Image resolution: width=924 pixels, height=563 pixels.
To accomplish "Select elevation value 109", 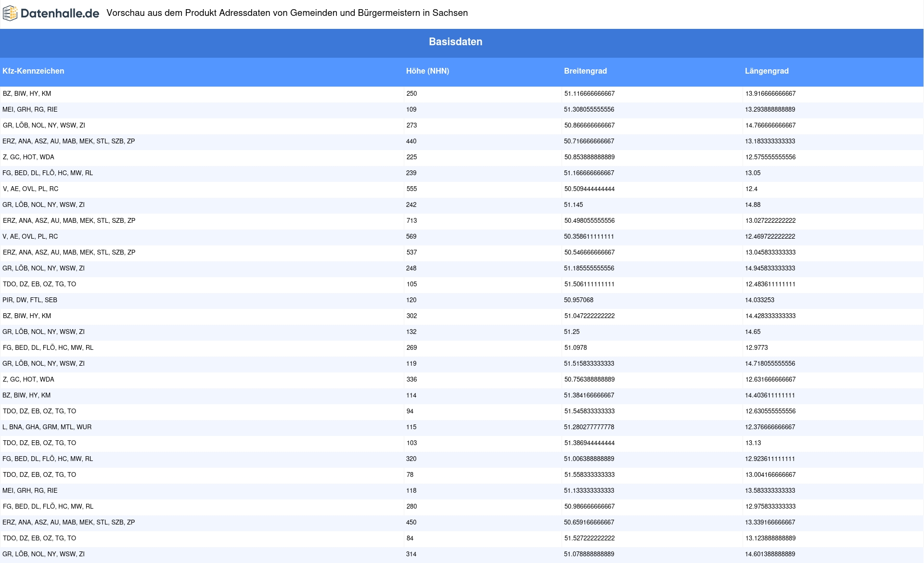I will [411, 110].
